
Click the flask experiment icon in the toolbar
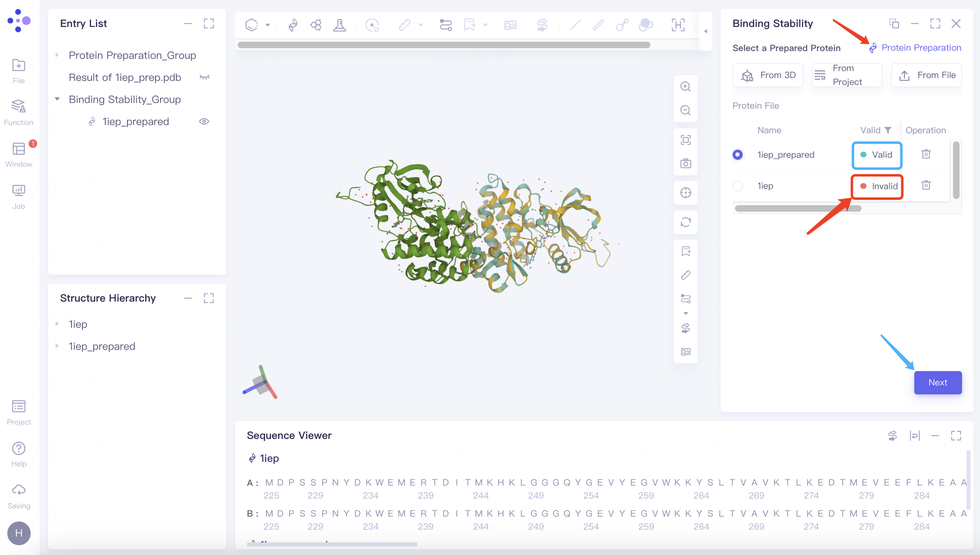tap(340, 25)
